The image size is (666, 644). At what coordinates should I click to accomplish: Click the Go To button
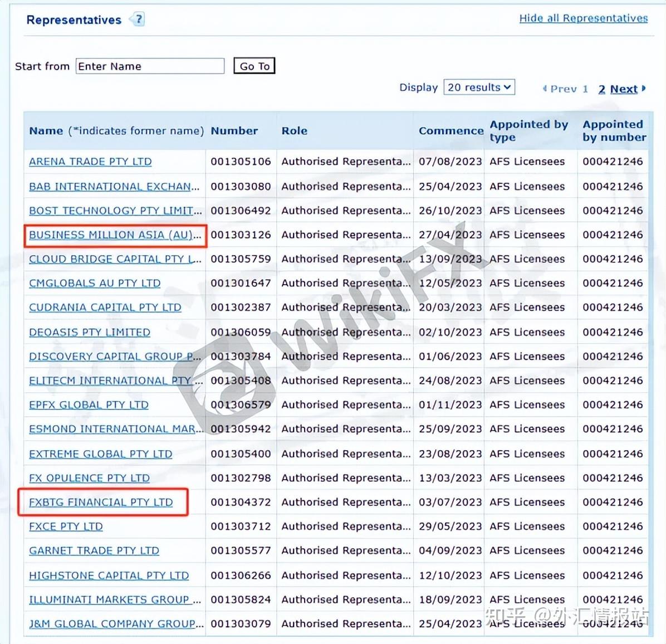(254, 66)
